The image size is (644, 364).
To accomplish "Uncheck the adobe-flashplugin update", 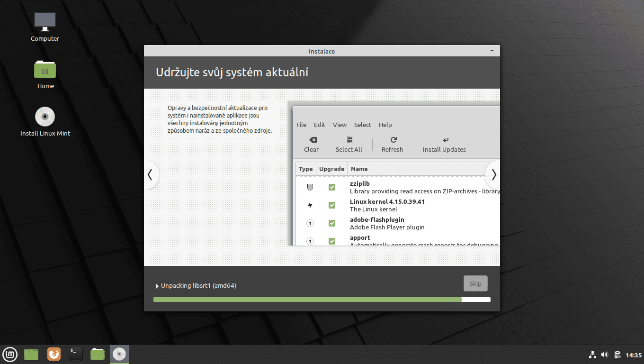I will point(332,223).
